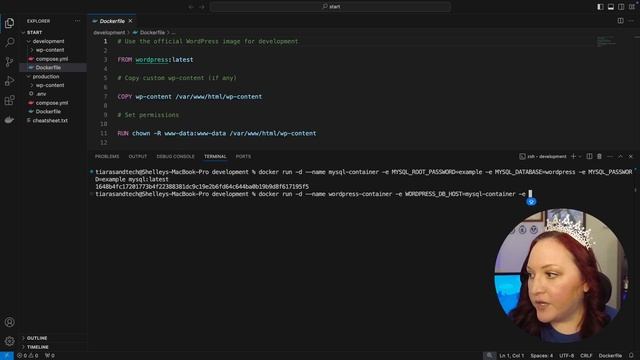Open the Extensions view

click(9, 100)
